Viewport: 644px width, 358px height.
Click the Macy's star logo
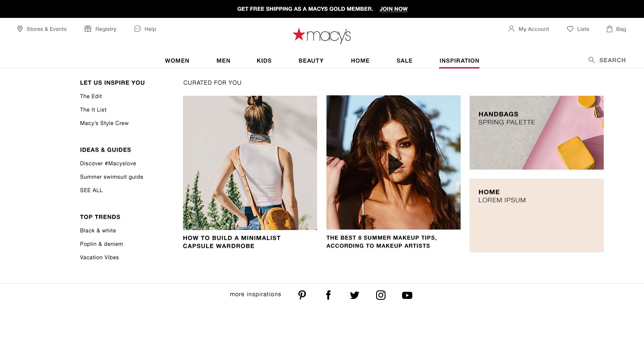point(322,35)
